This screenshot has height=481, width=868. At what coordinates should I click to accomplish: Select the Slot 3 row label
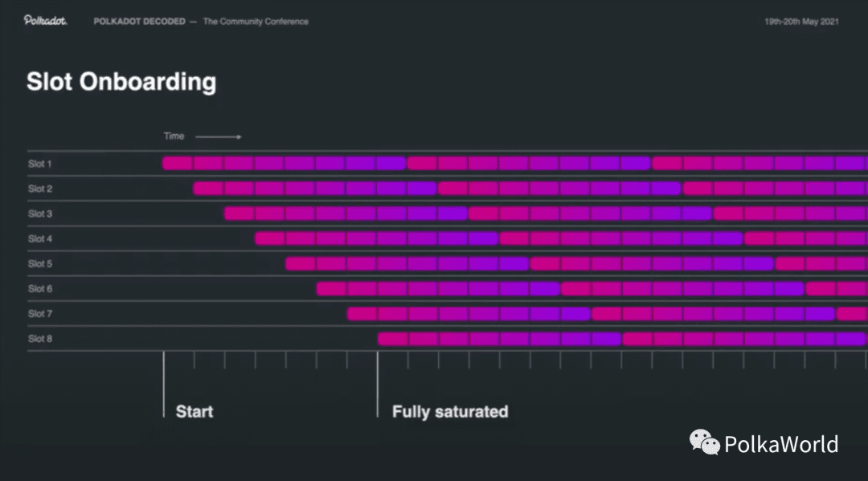coord(40,214)
